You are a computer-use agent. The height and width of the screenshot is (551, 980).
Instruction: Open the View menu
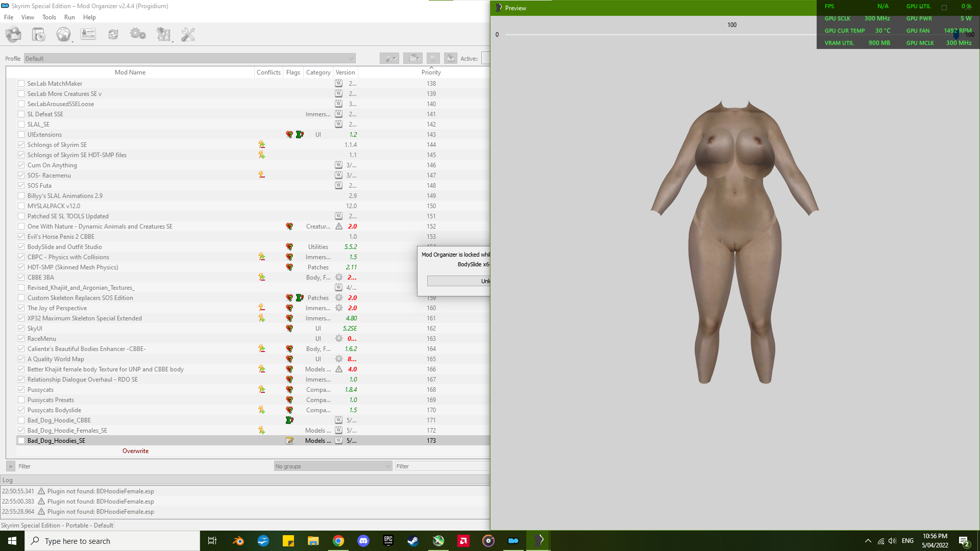coord(28,17)
